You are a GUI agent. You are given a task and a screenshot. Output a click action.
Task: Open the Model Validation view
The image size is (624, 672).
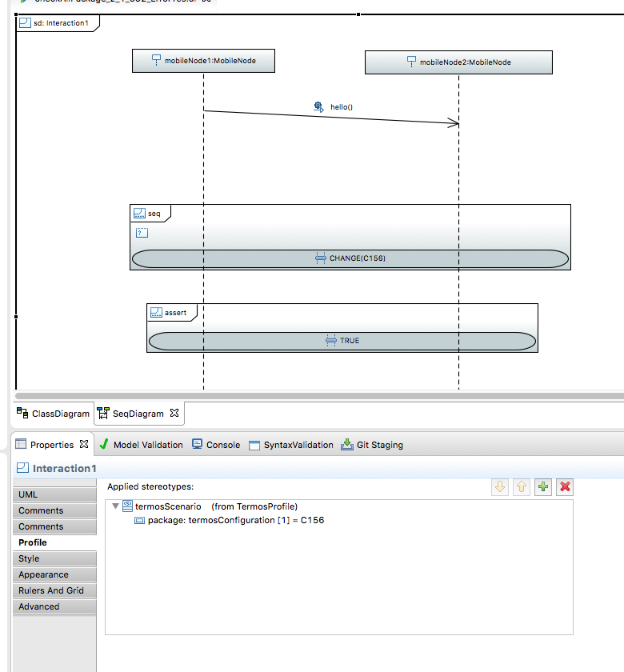point(148,445)
